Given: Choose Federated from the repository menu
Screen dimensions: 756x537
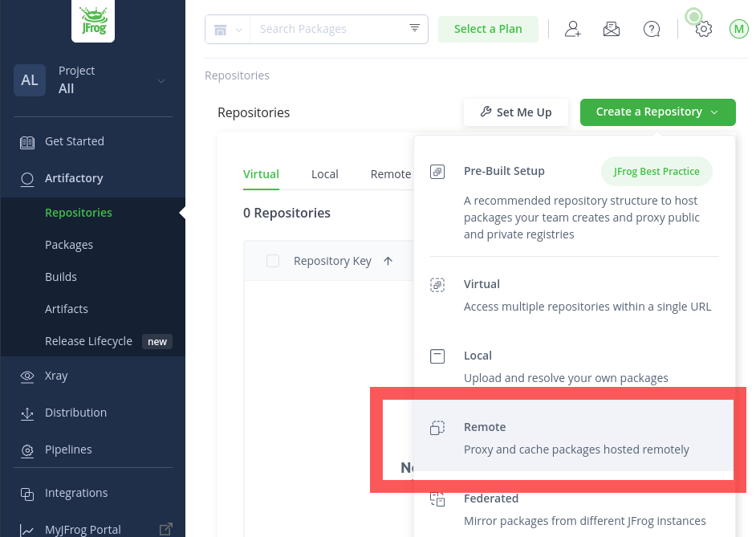Looking at the screenshot, I should pos(491,498).
